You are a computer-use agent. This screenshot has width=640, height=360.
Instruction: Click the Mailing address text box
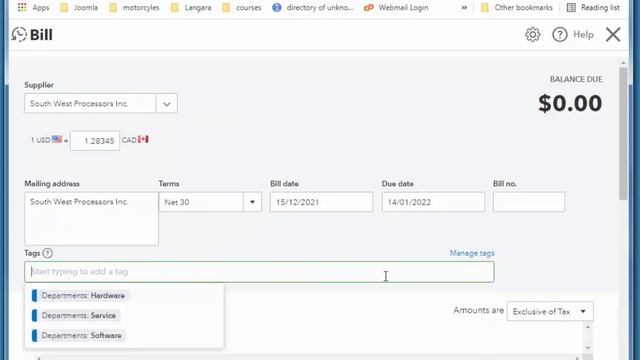coord(91,219)
